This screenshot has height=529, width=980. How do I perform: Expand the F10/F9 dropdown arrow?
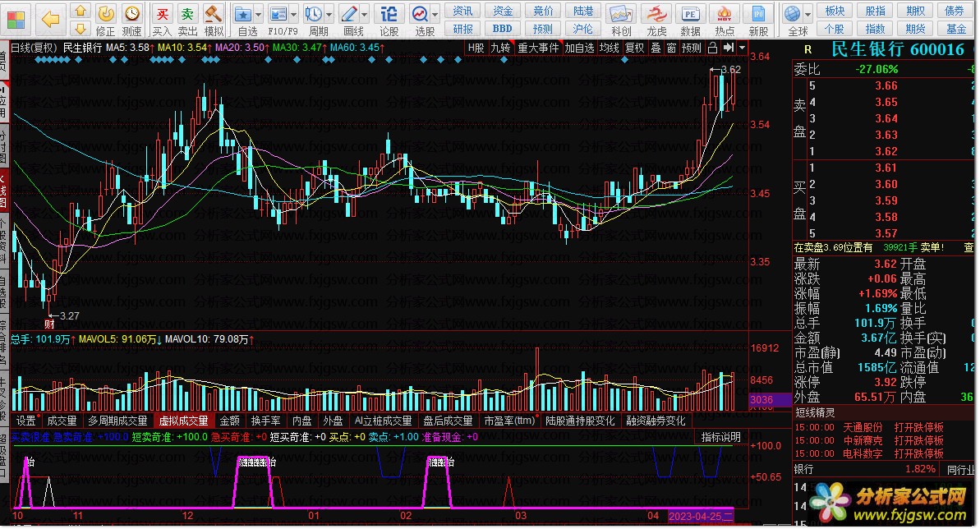(294, 14)
